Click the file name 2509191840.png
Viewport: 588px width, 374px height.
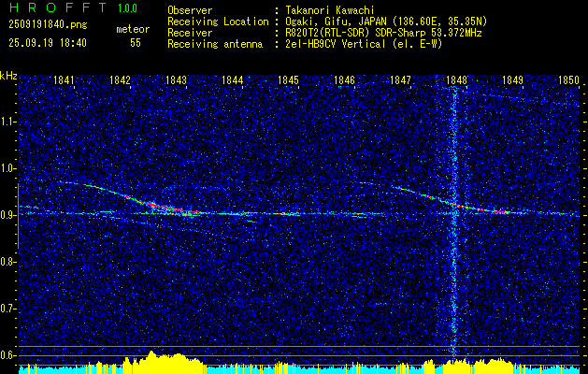click(48, 25)
